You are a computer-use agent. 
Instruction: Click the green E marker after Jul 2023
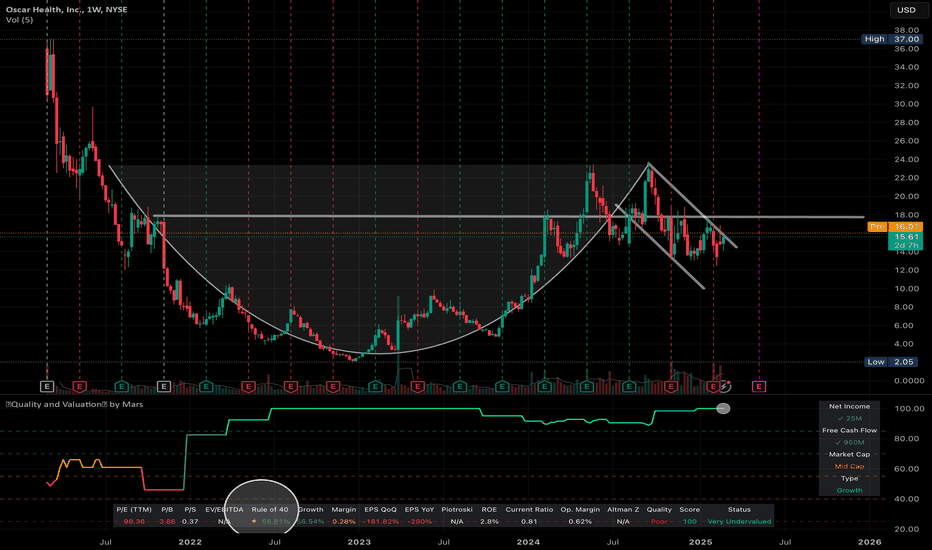pos(459,386)
